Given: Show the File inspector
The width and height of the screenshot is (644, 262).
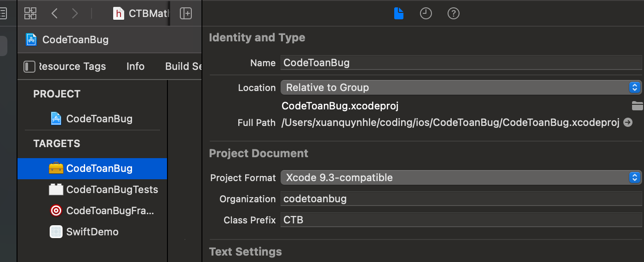Looking at the screenshot, I should click(x=399, y=13).
